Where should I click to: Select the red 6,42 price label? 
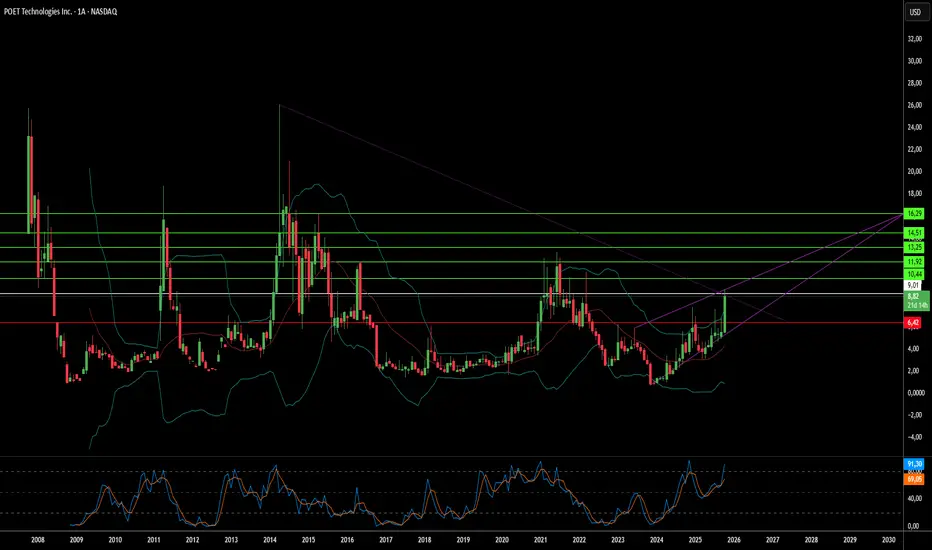pyautogui.click(x=914, y=323)
